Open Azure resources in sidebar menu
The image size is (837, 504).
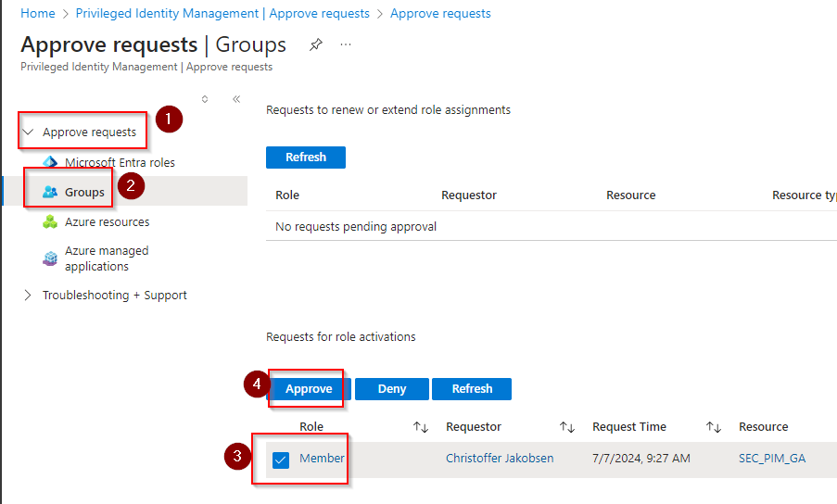(x=107, y=222)
